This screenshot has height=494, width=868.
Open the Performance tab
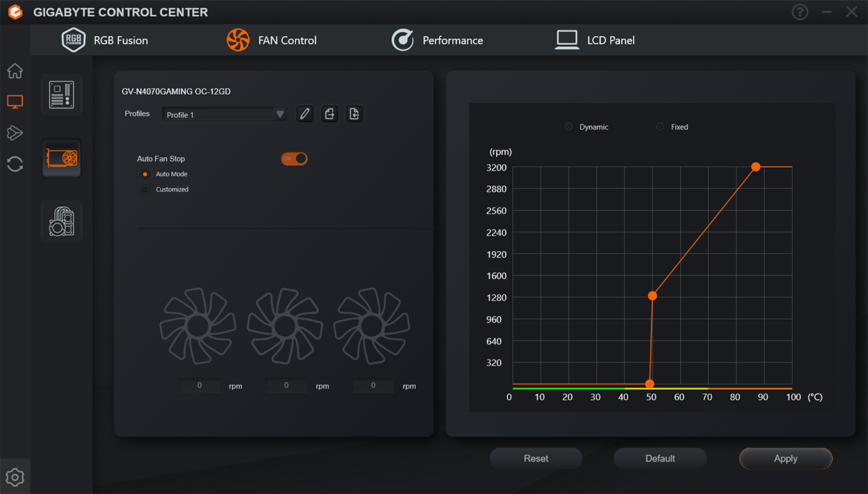pyautogui.click(x=437, y=41)
